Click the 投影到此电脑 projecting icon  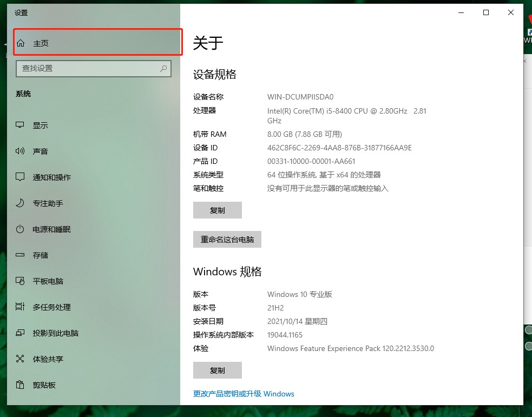(x=20, y=333)
